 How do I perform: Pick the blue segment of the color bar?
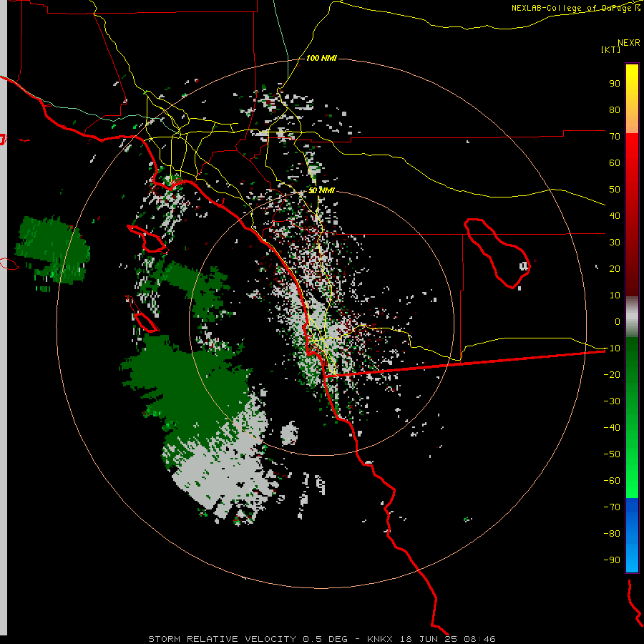click(632, 535)
